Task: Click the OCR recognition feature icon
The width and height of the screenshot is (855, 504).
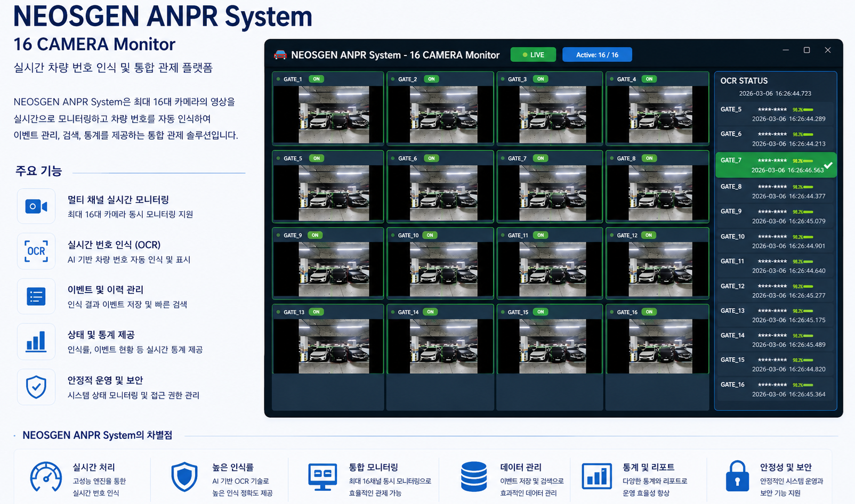Action: (36, 251)
